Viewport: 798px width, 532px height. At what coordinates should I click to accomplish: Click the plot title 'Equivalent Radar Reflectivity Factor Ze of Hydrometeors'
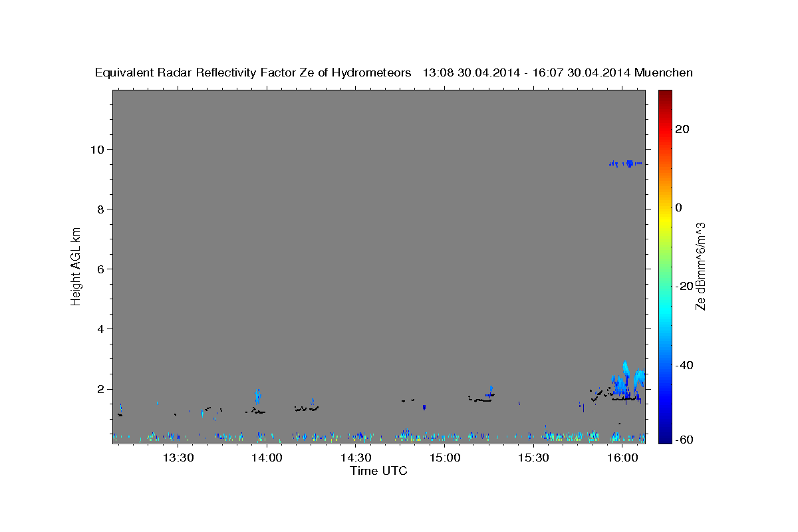click(x=253, y=73)
